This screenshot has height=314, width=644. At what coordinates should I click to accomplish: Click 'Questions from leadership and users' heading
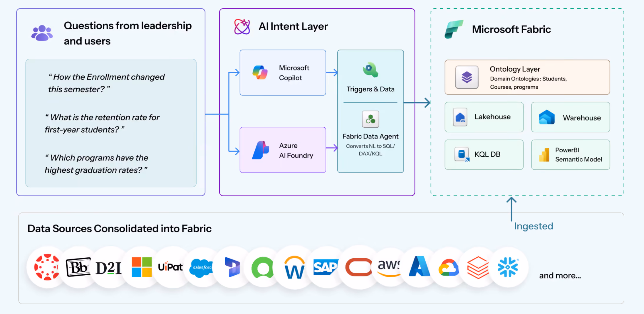click(128, 33)
